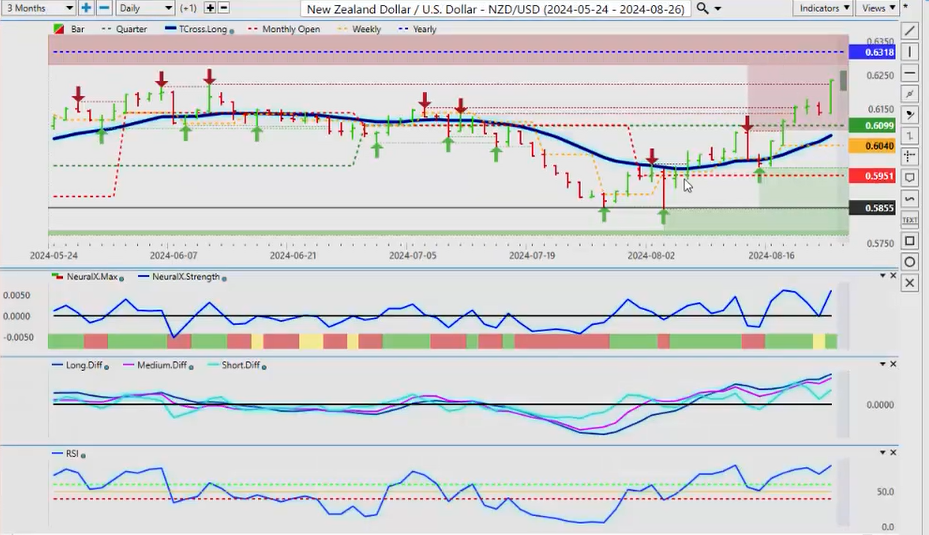Select the diagonal trend line drawing tool

(x=909, y=31)
